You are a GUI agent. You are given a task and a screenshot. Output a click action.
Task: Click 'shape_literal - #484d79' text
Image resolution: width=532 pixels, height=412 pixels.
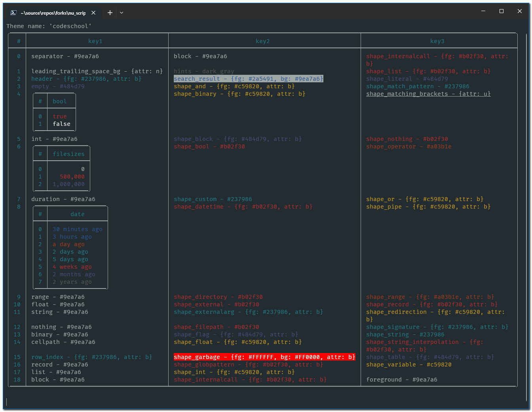[407, 79]
